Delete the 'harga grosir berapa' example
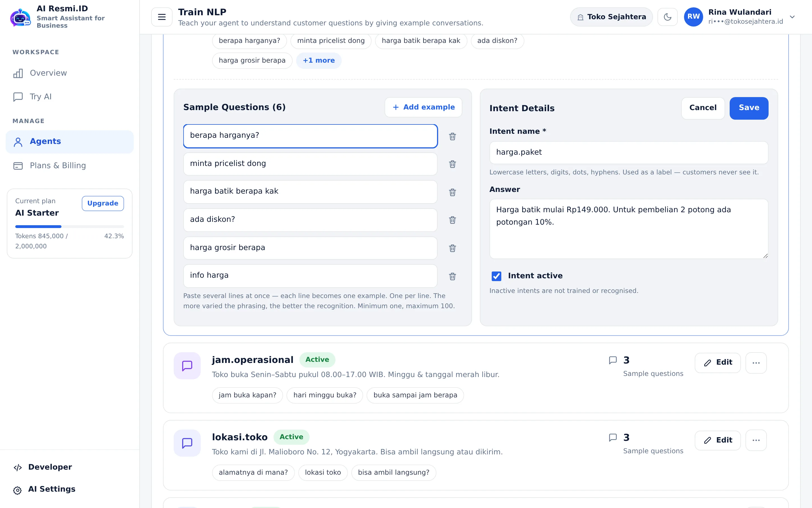The height and width of the screenshot is (508, 812). [x=452, y=248]
